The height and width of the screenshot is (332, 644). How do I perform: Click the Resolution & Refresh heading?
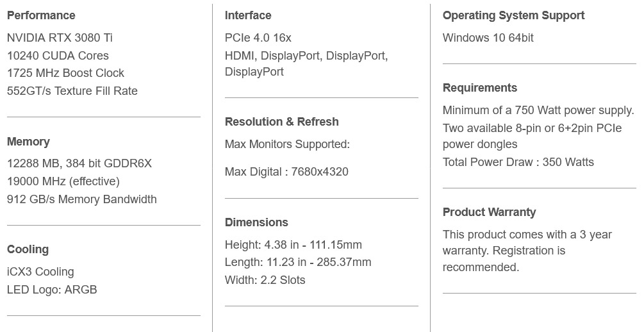point(282,122)
